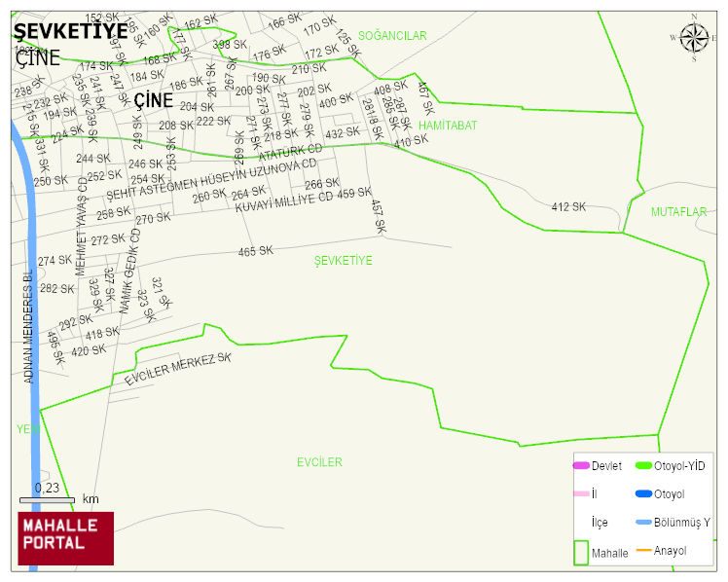
Task: Click the blue Otoyol legend swatch
Action: (x=643, y=493)
